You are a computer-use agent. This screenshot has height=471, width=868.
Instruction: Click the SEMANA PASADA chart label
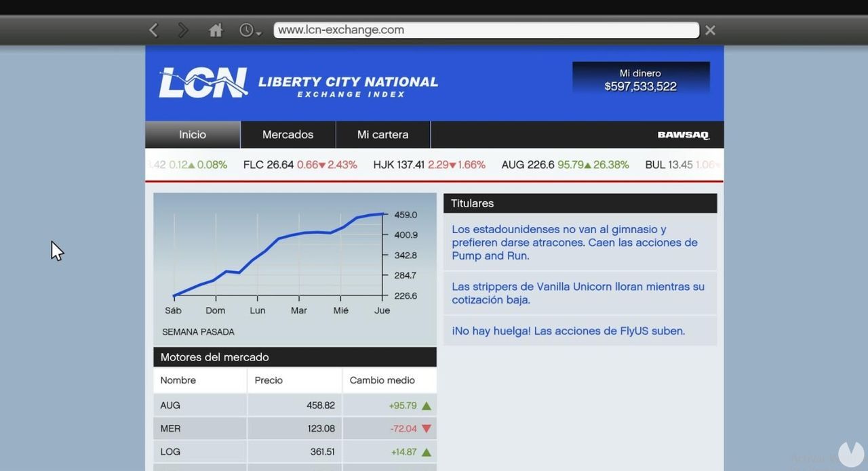pyautogui.click(x=198, y=332)
